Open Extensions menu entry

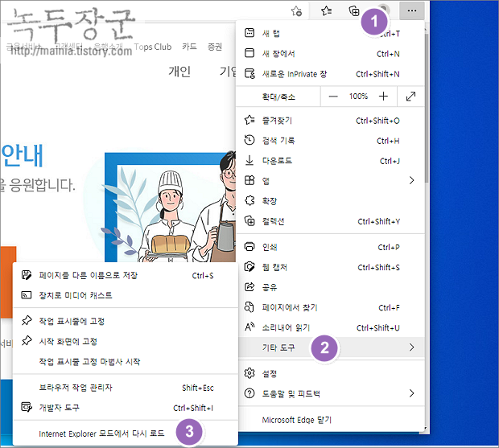pos(330,201)
